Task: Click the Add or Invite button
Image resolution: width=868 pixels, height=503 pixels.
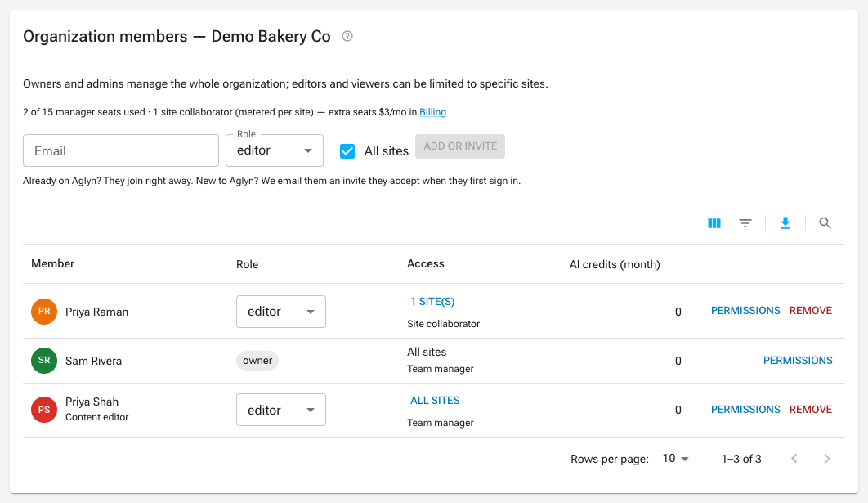Action: click(460, 146)
